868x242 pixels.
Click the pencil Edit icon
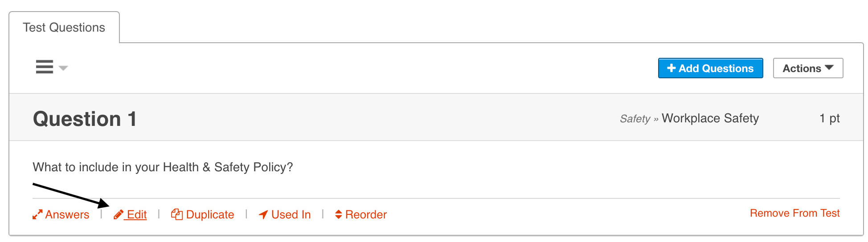[x=119, y=215]
